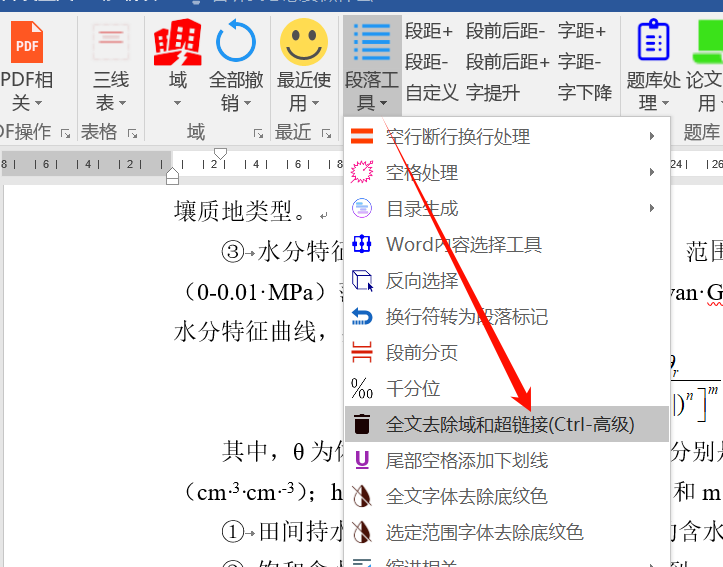Screen dimensions: 723x567
Task: Click the 段落工具 list icon
Action: 372,42
